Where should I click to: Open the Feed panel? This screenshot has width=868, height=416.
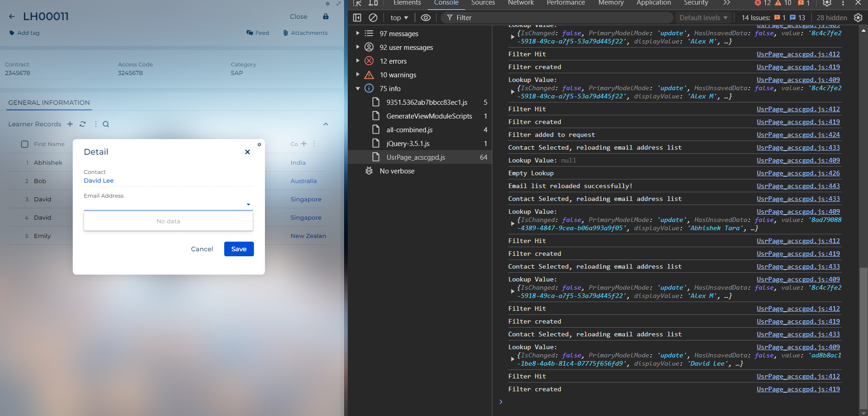(x=258, y=33)
